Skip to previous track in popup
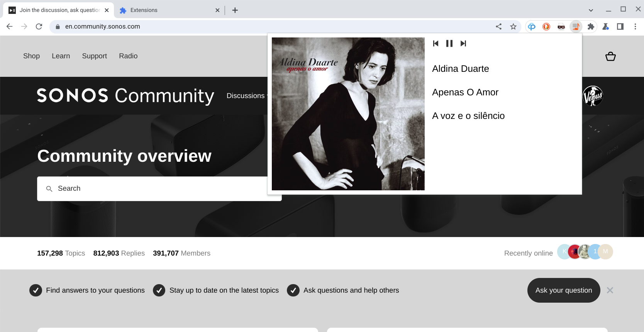644x332 pixels. (x=436, y=43)
